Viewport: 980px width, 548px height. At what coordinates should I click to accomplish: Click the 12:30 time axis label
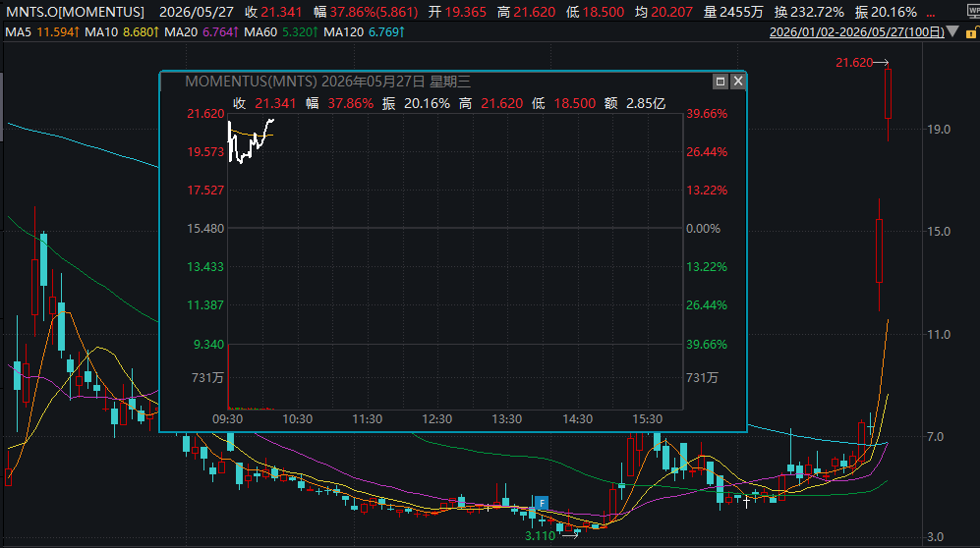click(x=436, y=419)
